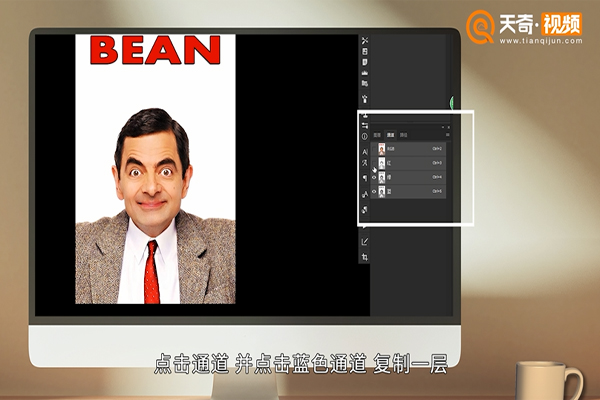This screenshot has width=600, height=400.
Task: Open the Paragraph panel pilcrow icon
Action: [x=365, y=178]
